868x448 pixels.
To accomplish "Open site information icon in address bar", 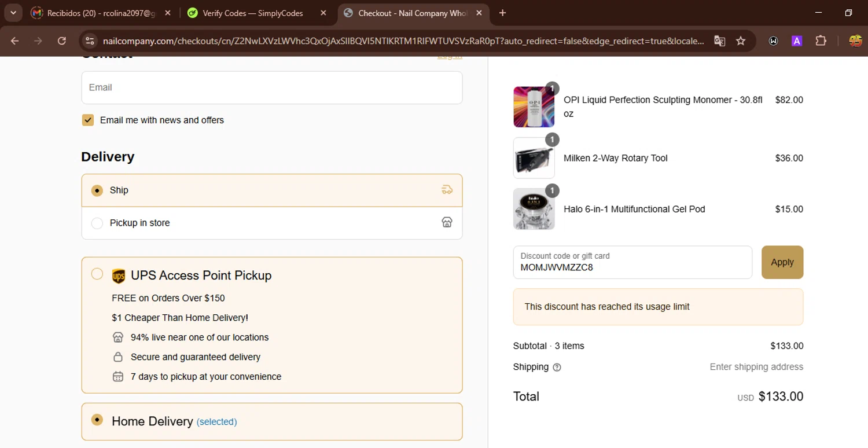I will (x=89, y=41).
